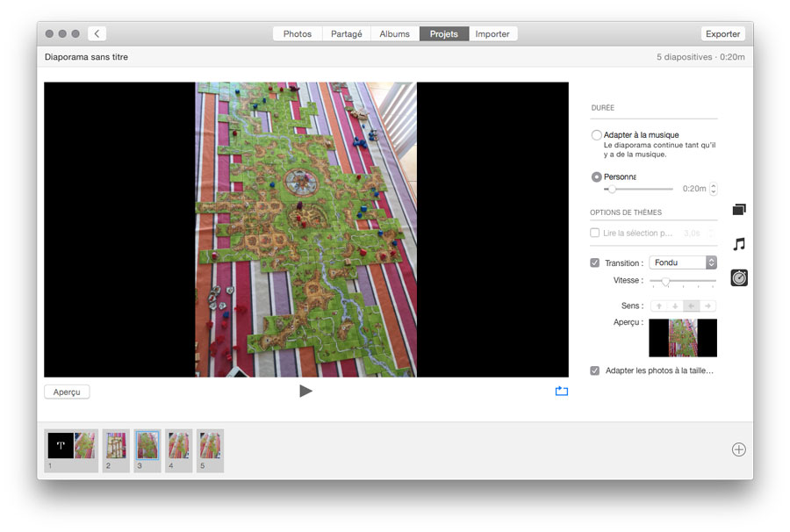Click the loop slideshow icon
790x532 pixels.
pos(561,391)
